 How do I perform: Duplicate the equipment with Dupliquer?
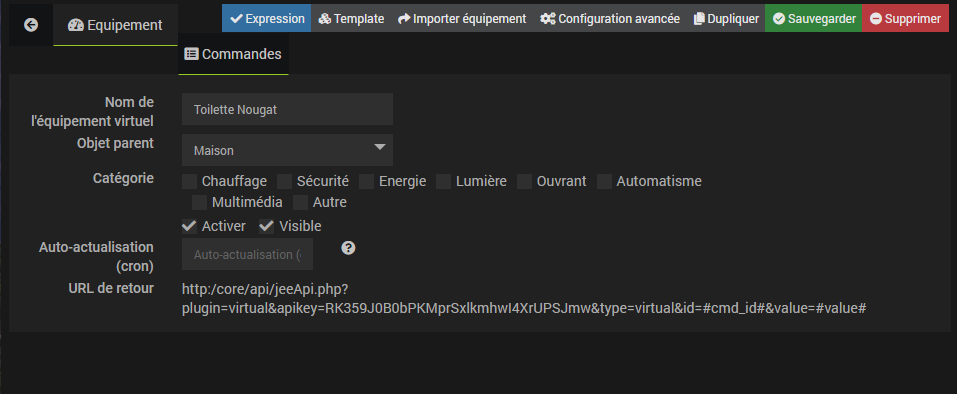pyautogui.click(x=726, y=18)
